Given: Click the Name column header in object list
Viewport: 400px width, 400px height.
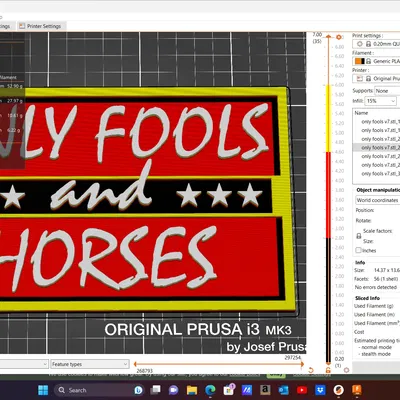Looking at the screenshot, I should click(x=361, y=113).
